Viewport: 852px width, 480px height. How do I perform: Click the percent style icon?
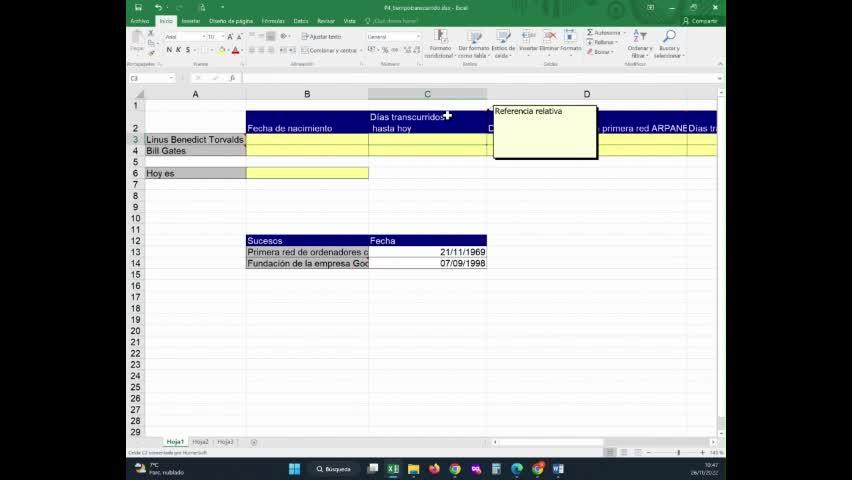coord(385,50)
